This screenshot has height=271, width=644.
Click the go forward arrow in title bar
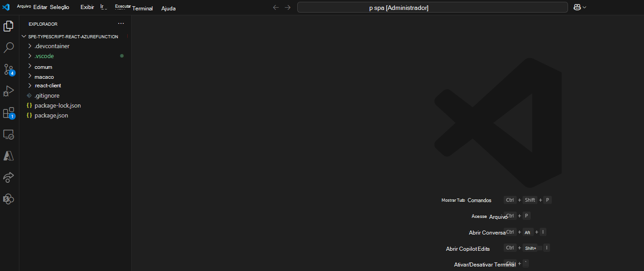coord(288,7)
